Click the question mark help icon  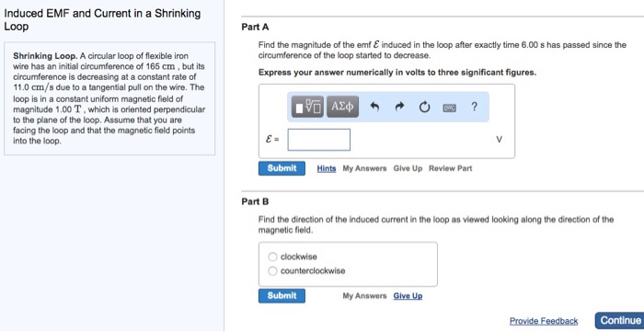(x=475, y=107)
